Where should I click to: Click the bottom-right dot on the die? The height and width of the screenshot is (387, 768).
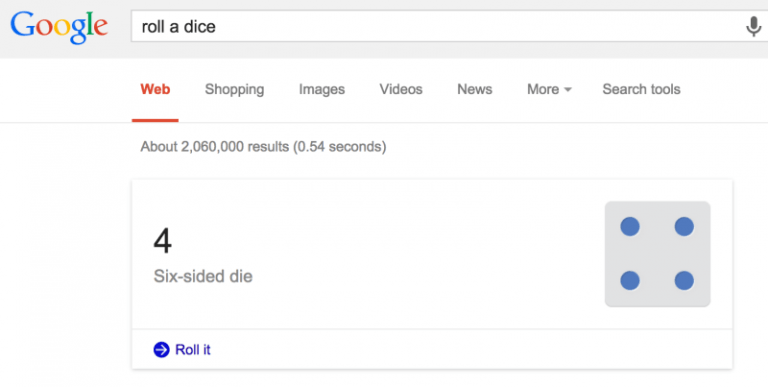(684, 281)
